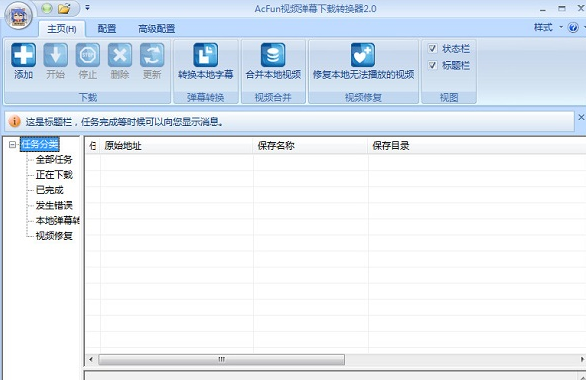The width and height of the screenshot is (586, 380).
Task: Select 正在下载 in the tree
Action: tap(54, 175)
